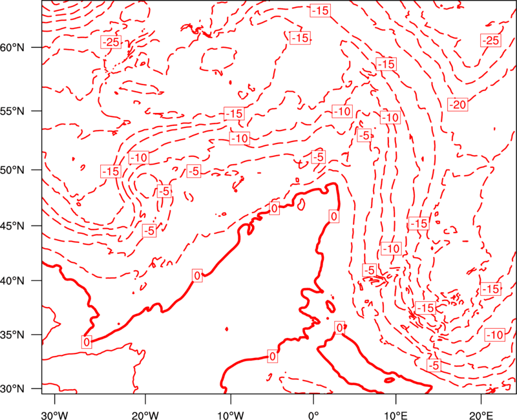Select the 45°N latitude axis label
Viewport: 517px width, 420px height.
[x=12, y=226]
